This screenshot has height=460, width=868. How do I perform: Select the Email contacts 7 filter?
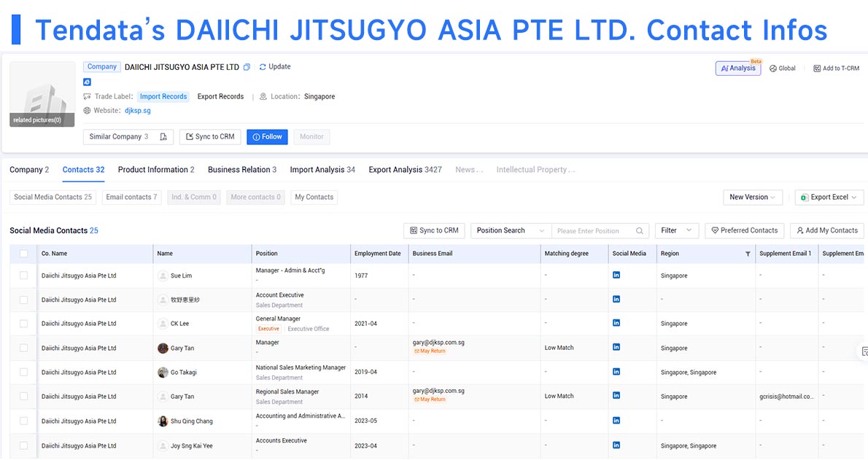click(132, 197)
